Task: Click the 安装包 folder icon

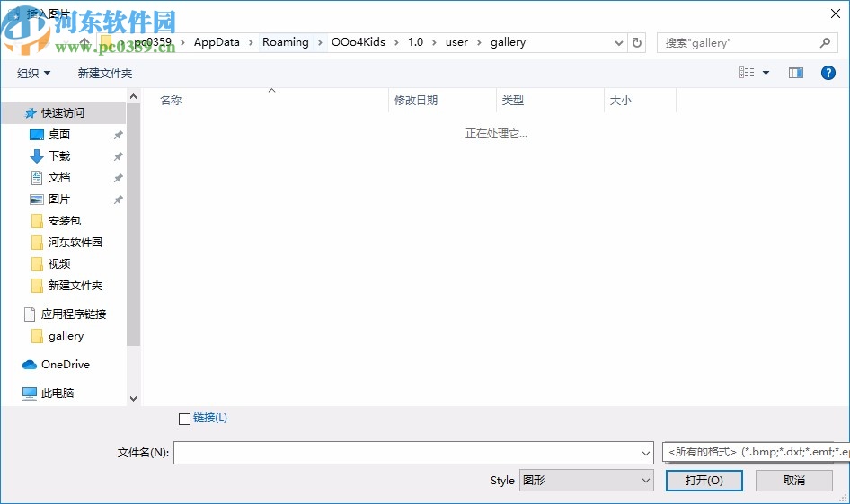Action: pyautogui.click(x=37, y=221)
